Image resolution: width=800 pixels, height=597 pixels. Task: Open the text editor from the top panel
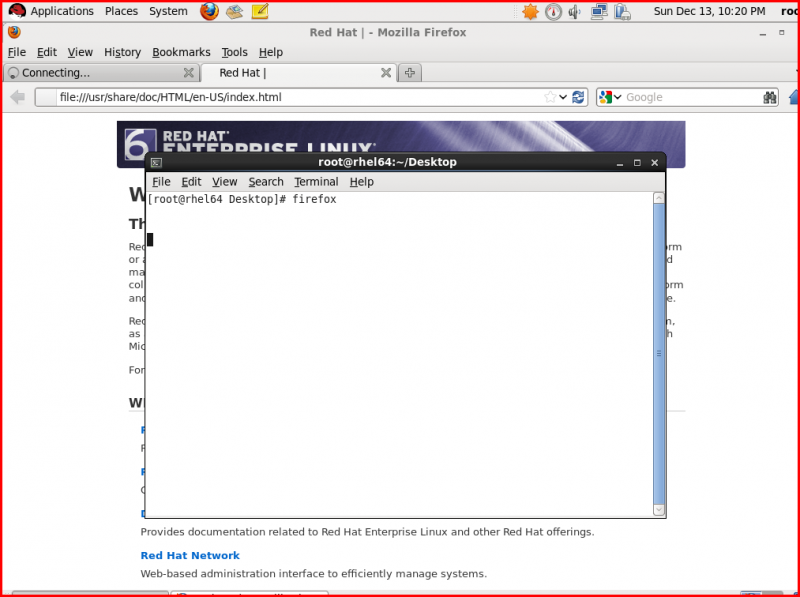click(260, 11)
